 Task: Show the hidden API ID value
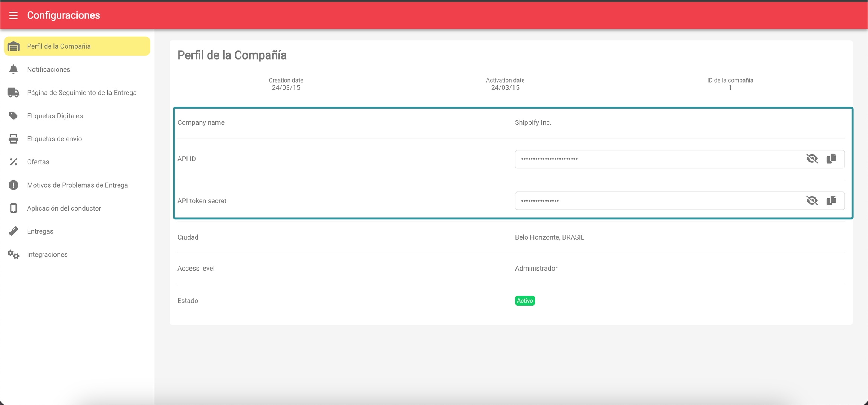click(x=812, y=159)
